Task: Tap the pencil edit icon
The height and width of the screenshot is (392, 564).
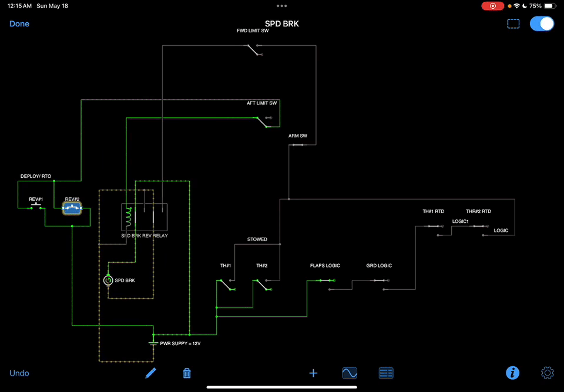Action: point(151,373)
